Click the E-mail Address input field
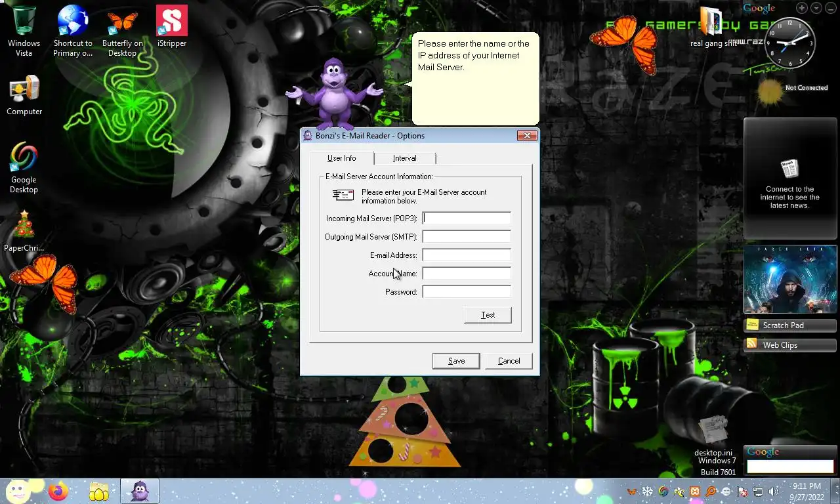The width and height of the screenshot is (840, 504). pyautogui.click(x=467, y=255)
